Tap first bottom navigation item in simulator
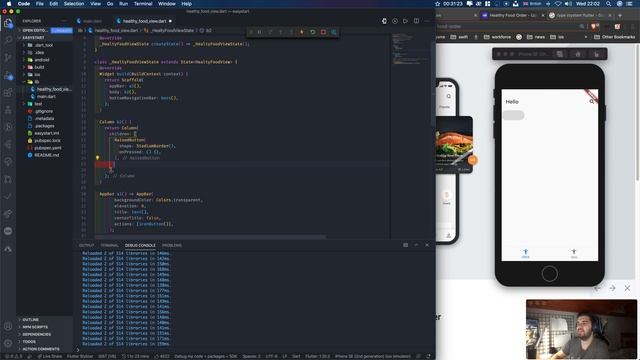640x360 pixels. (526, 253)
